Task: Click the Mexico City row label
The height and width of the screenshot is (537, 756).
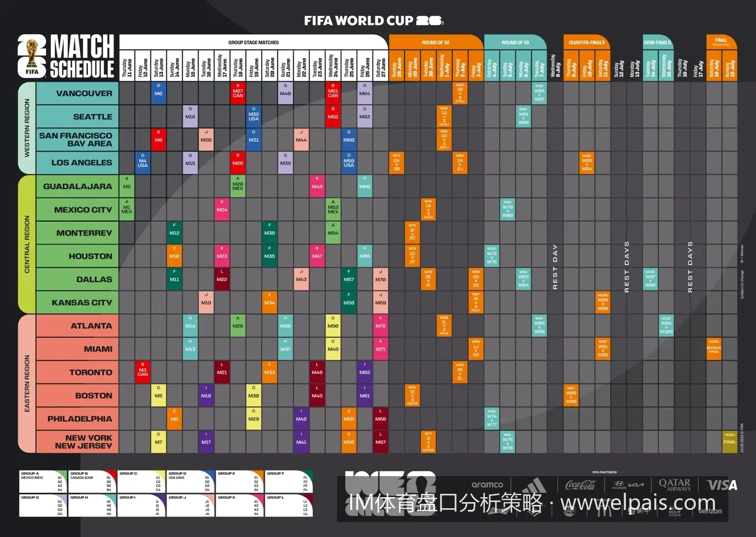Action: coord(77,210)
